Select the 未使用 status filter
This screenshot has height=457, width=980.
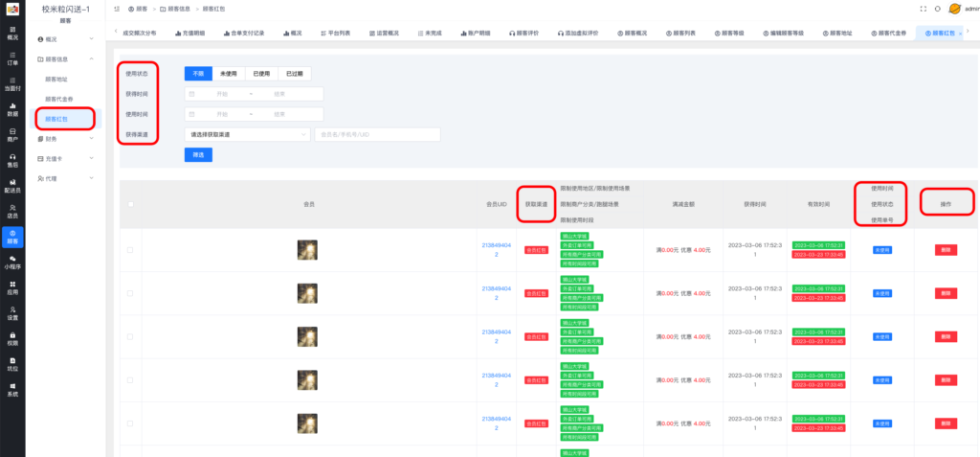228,74
